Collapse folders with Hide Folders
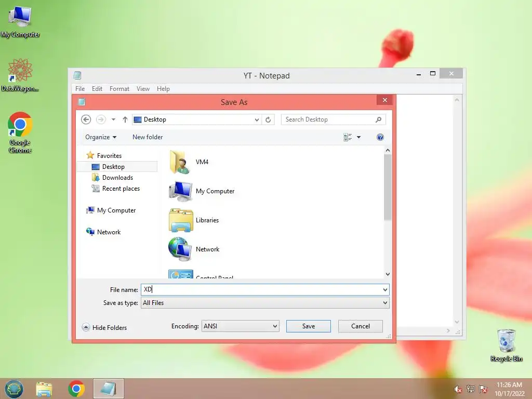 click(x=104, y=327)
